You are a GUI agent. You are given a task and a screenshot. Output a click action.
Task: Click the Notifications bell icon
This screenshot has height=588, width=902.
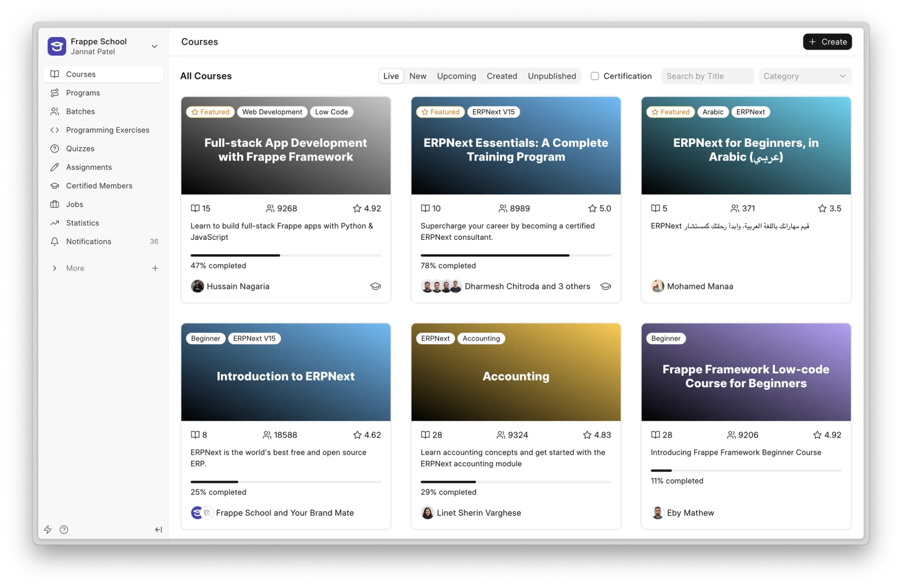[55, 241]
